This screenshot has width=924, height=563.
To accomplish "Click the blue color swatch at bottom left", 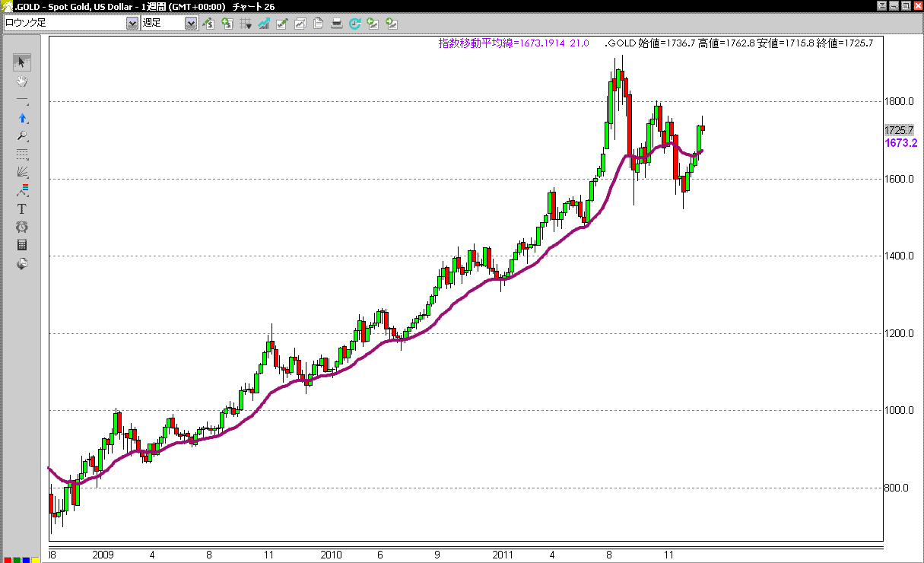I will [27, 560].
